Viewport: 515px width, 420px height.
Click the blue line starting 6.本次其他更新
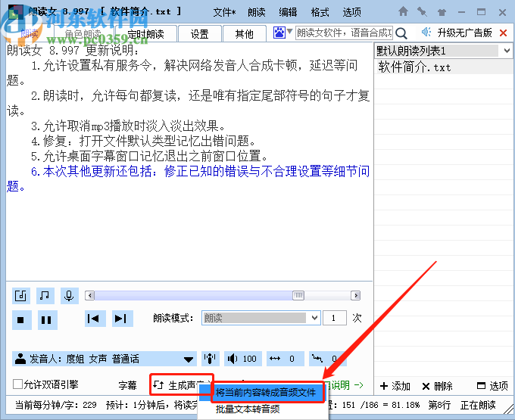pos(200,171)
